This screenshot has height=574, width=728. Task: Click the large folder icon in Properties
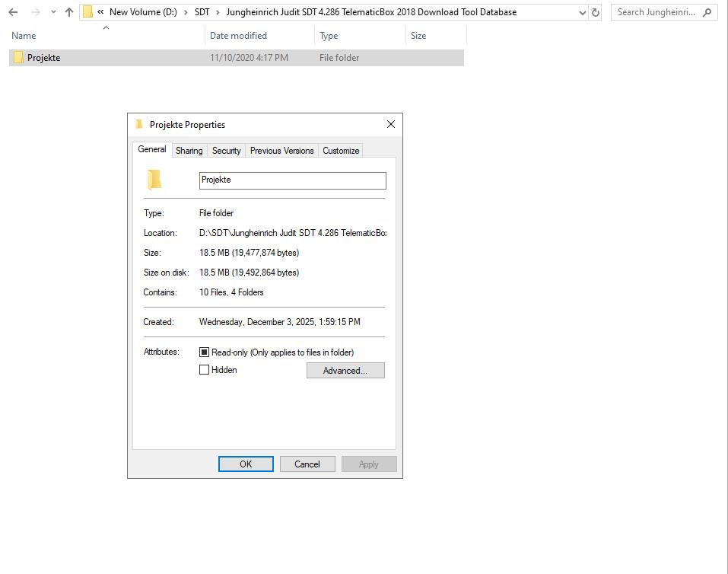tap(154, 180)
